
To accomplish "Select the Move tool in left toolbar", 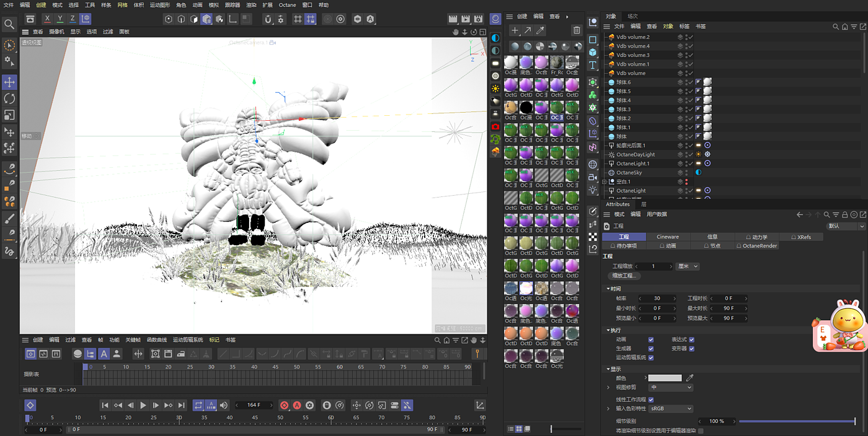I will point(9,82).
